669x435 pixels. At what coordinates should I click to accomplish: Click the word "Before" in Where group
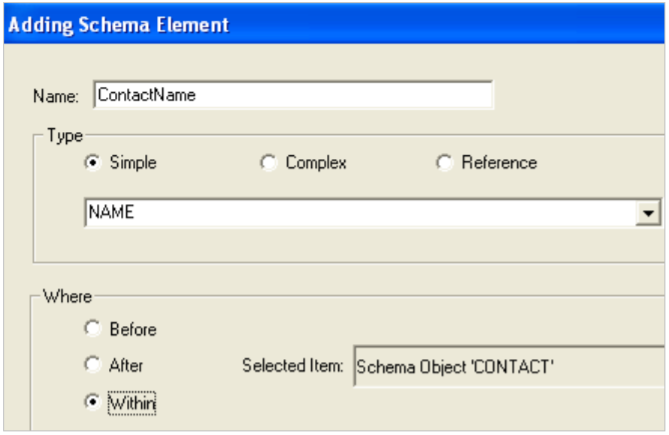point(133,328)
